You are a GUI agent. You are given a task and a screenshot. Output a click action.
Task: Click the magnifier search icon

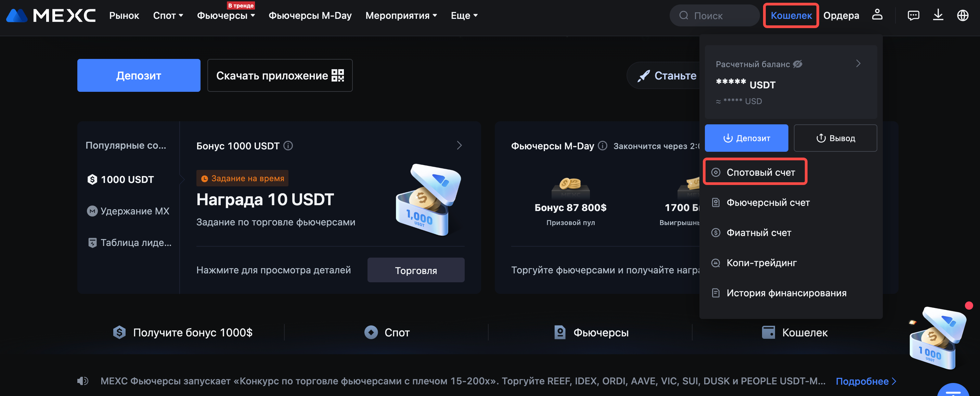684,16
